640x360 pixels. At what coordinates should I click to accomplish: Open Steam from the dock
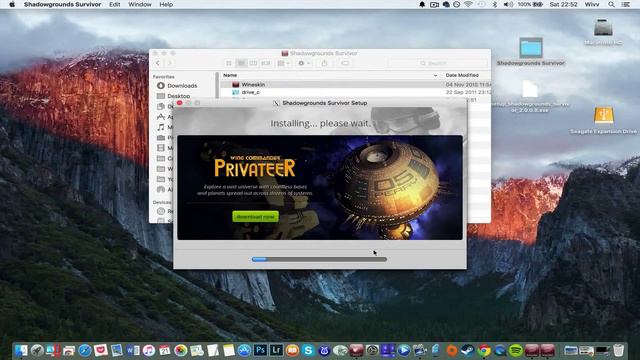coord(467,350)
